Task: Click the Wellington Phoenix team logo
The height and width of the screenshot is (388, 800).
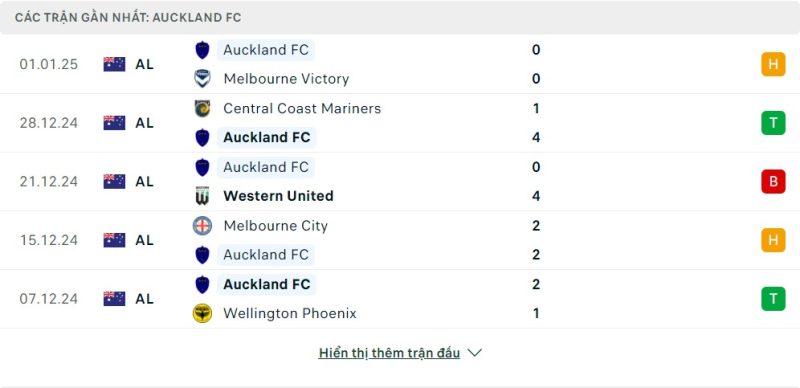Action: (x=203, y=313)
